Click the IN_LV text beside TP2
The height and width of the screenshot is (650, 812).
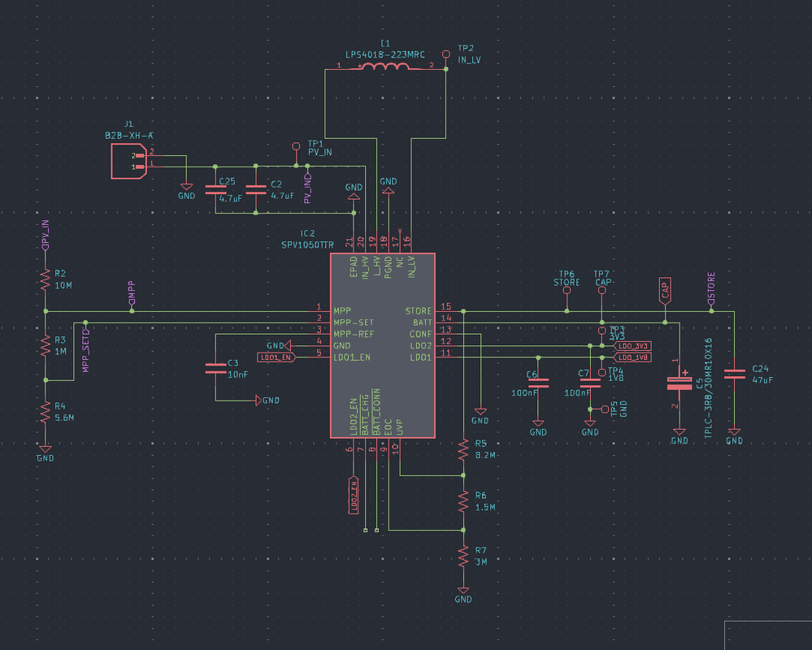point(469,60)
